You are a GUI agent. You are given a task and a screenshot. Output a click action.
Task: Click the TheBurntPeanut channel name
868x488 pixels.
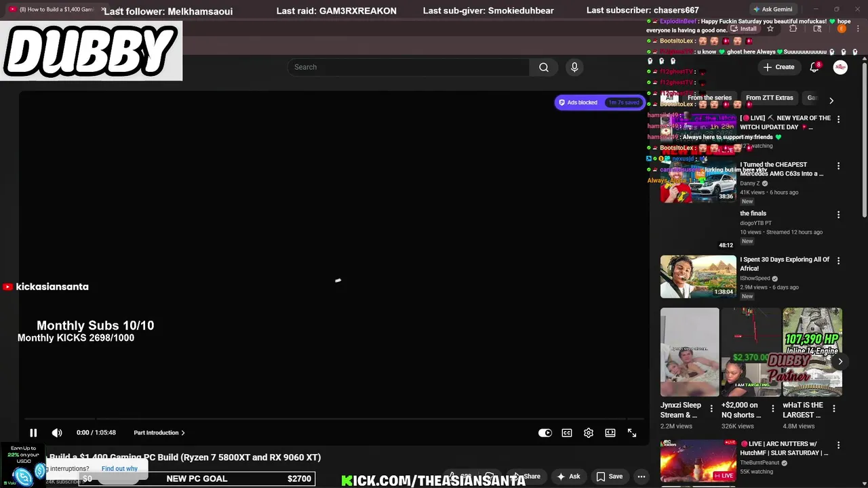click(759, 462)
